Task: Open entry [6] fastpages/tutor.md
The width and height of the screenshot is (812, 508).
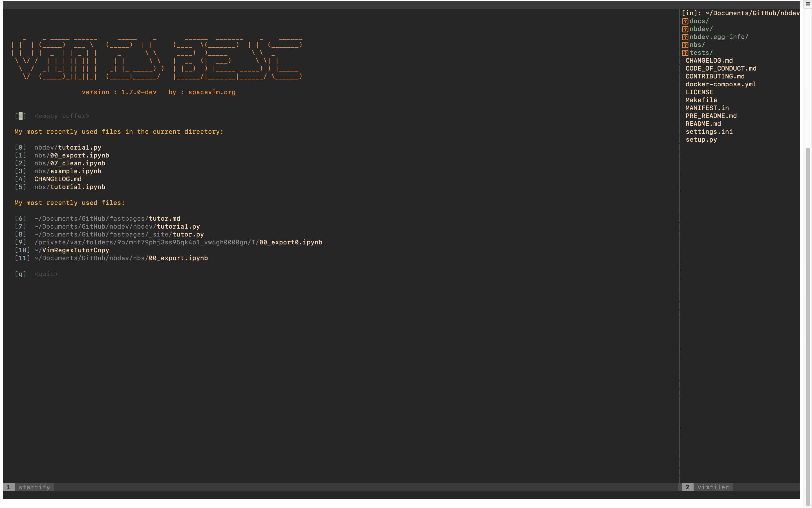Action: 98,219
